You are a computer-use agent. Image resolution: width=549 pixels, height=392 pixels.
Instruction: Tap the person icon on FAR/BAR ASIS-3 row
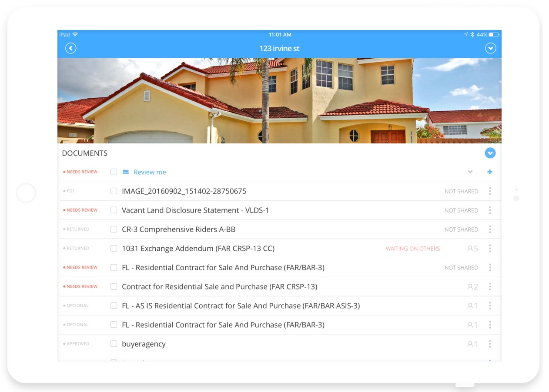coord(472,306)
